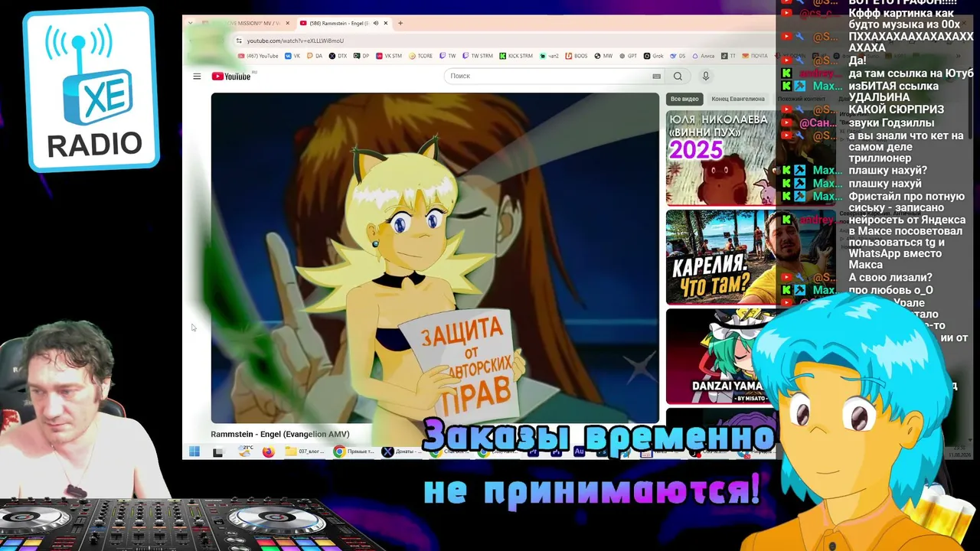The image size is (980, 551).
Task: Start voice search with the microphone icon
Action: point(706,77)
